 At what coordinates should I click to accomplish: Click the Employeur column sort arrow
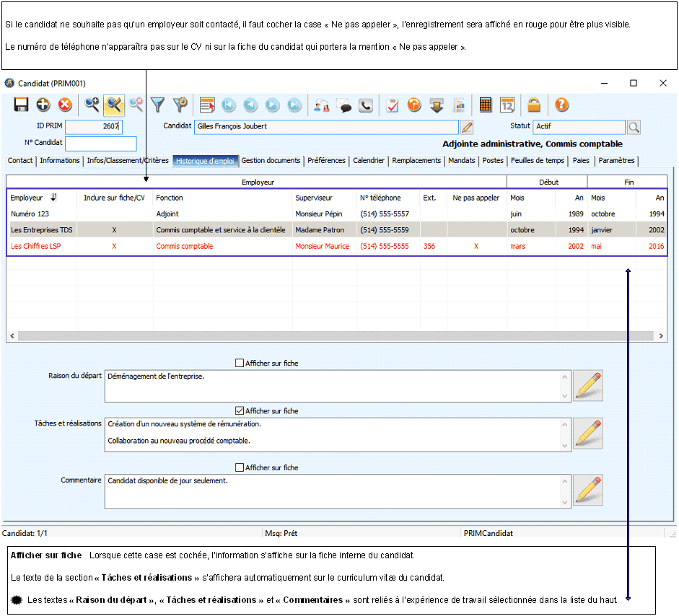tap(54, 198)
